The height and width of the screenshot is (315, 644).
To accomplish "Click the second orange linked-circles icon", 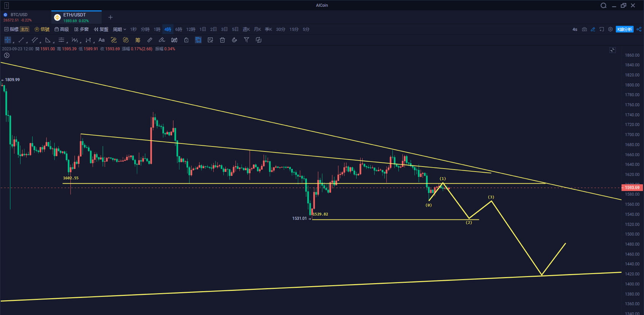I will [126, 40].
